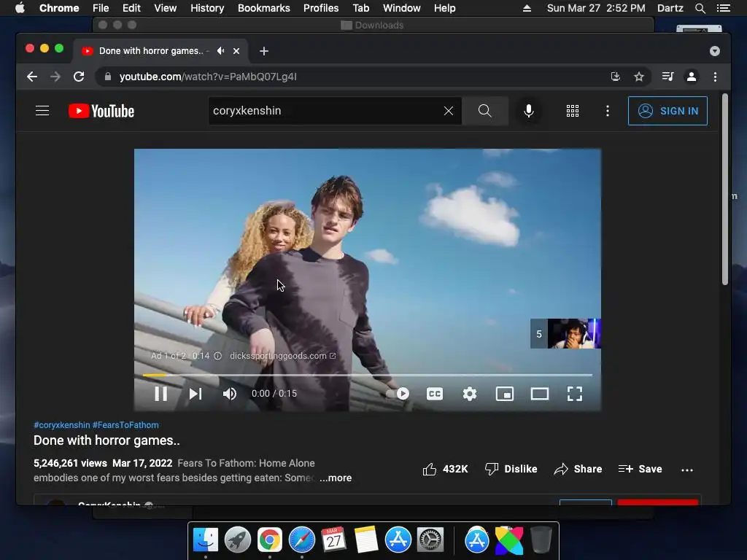Open Apple menu

[x=20, y=8]
